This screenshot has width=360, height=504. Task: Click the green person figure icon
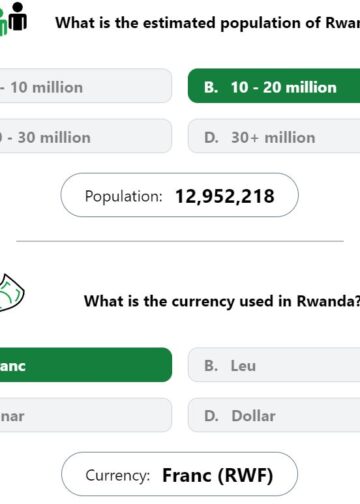coord(3,22)
